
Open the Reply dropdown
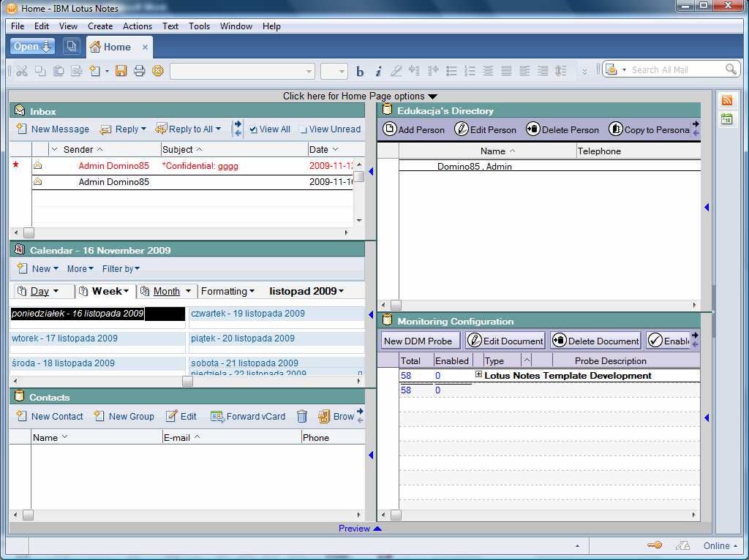[x=144, y=129]
